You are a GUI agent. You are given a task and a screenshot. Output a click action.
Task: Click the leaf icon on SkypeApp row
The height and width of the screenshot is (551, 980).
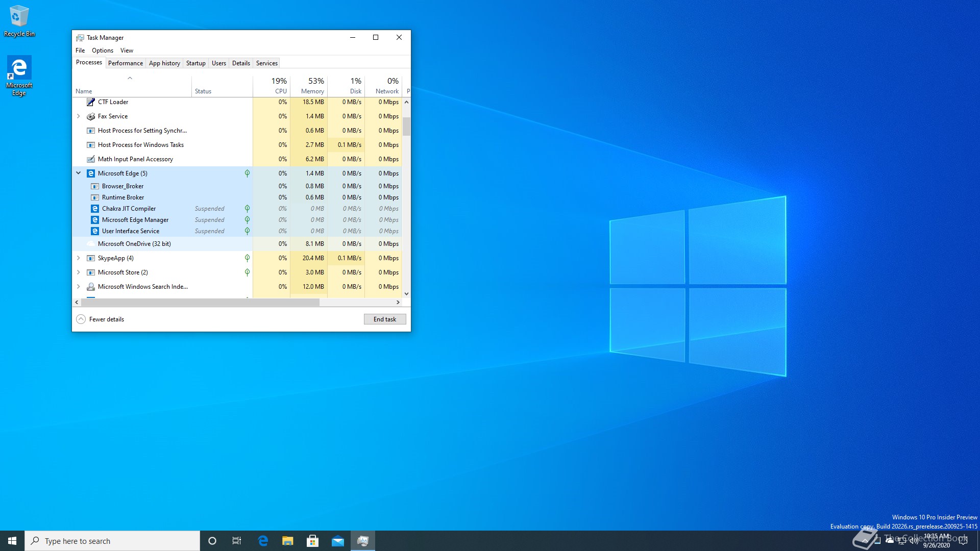tap(247, 258)
